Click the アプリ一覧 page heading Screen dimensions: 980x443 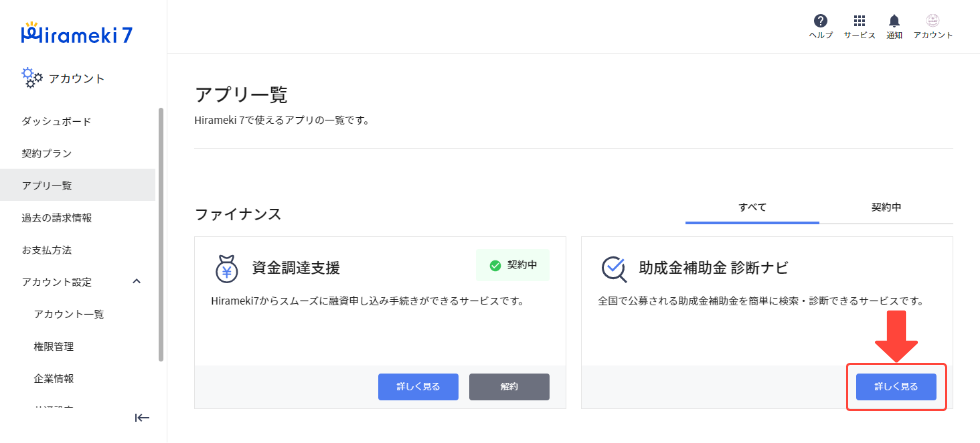click(241, 95)
